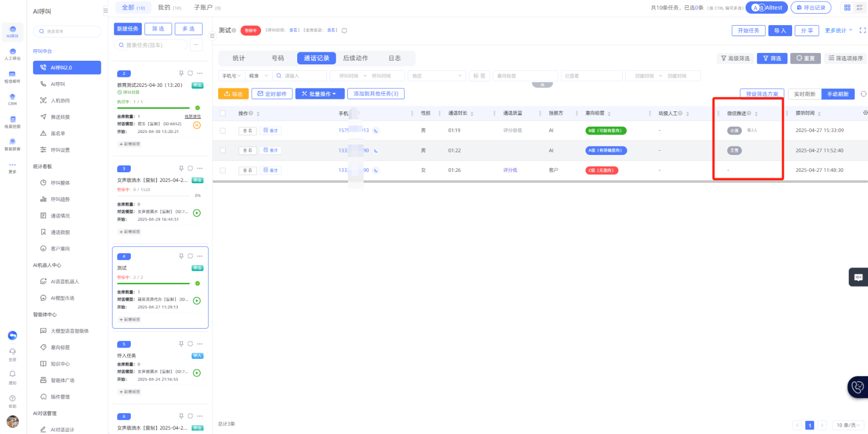Tick the checkbox for the first call record

(x=223, y=131)
